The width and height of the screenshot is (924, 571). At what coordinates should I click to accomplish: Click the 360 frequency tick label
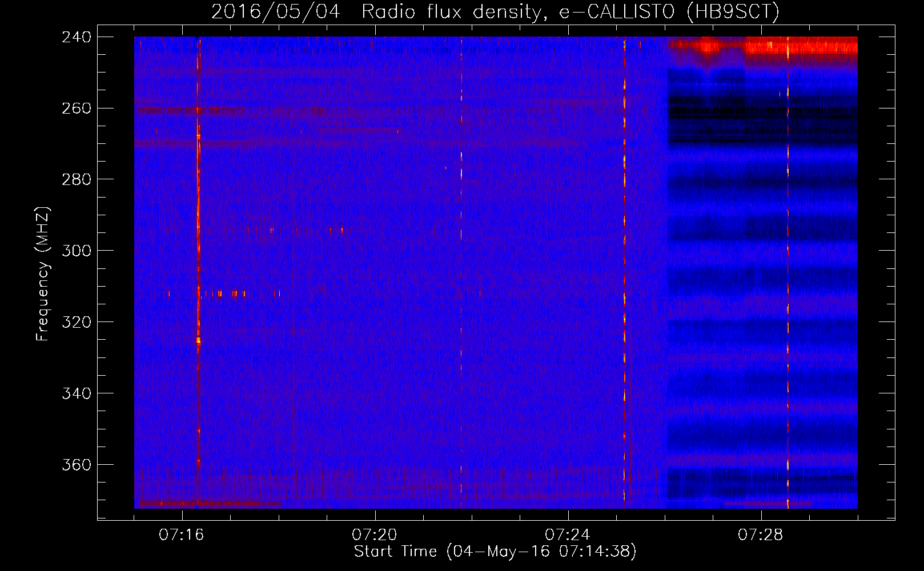click(77, 465)
